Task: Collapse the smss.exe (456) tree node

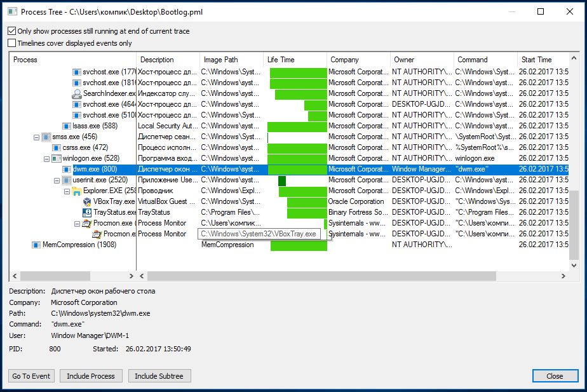Action: [36, 137]
